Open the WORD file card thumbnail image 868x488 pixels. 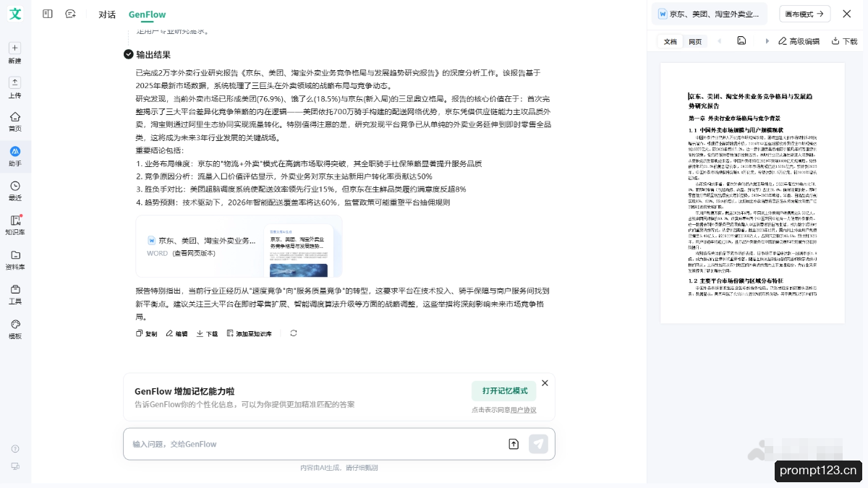[297, 251]
